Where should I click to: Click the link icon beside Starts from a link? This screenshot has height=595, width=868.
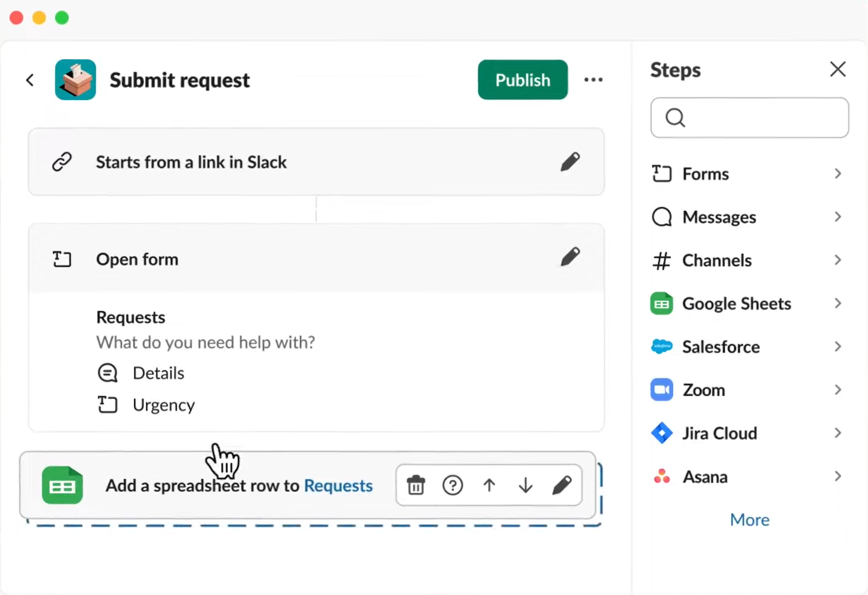(62, 162)
